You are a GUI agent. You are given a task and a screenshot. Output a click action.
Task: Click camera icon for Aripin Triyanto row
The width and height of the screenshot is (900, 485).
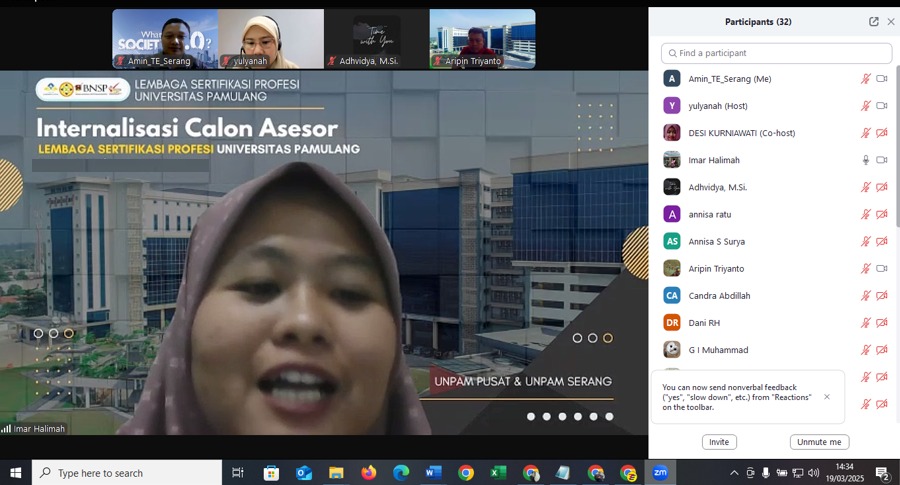click(x=882, y=268)
